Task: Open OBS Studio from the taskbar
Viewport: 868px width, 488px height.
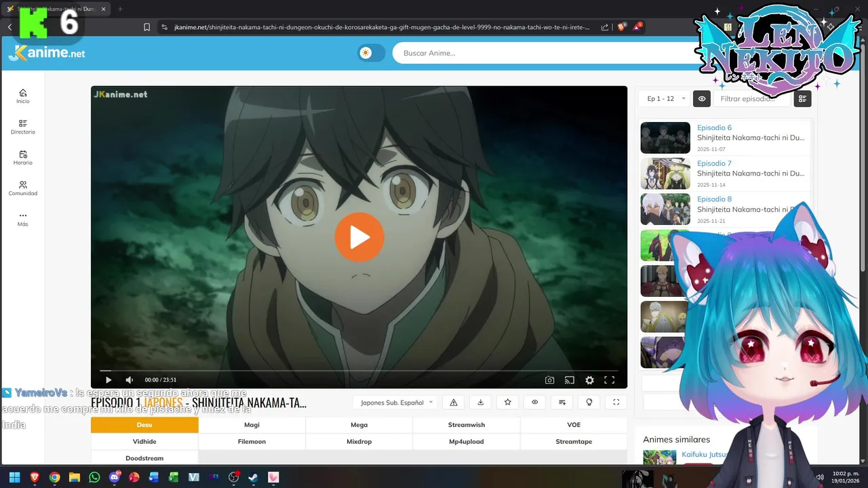Action: tap(234, 477)
